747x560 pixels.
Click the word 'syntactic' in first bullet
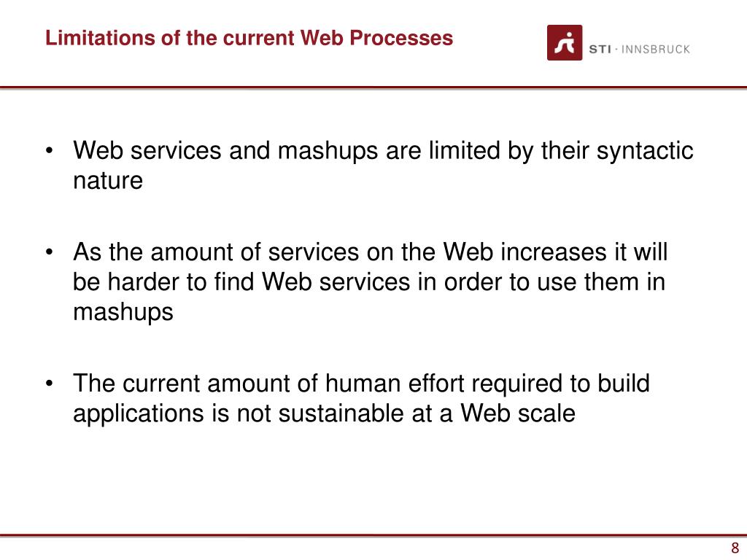tap(645, 152)
